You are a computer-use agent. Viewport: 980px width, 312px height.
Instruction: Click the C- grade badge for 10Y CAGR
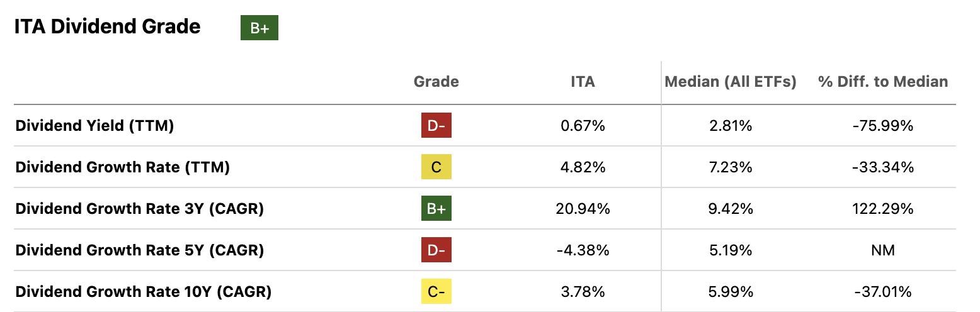[x=436, y=292]
